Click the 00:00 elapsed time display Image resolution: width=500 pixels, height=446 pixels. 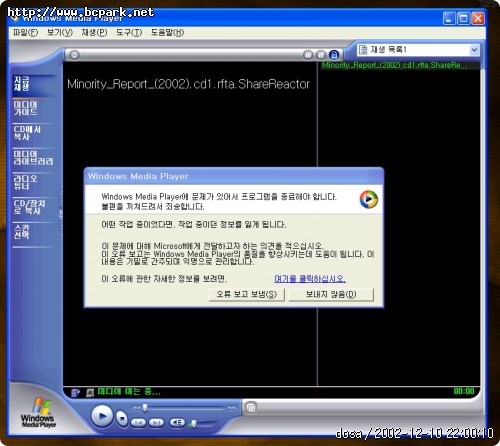(464, 391)
